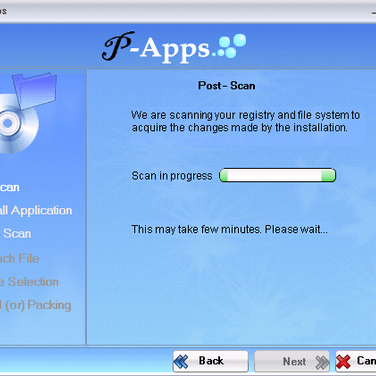The width and height of the screenshot is (376, 376).
Task: Click the Post - Scan heading
Action: coord(227,86)
